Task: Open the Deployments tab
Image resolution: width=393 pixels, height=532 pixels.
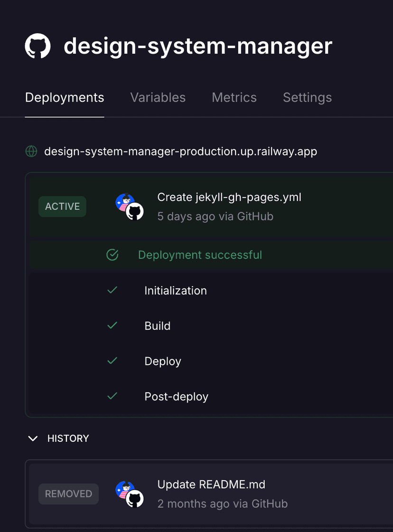Action: pyautogui.click(x=65, y=98)
